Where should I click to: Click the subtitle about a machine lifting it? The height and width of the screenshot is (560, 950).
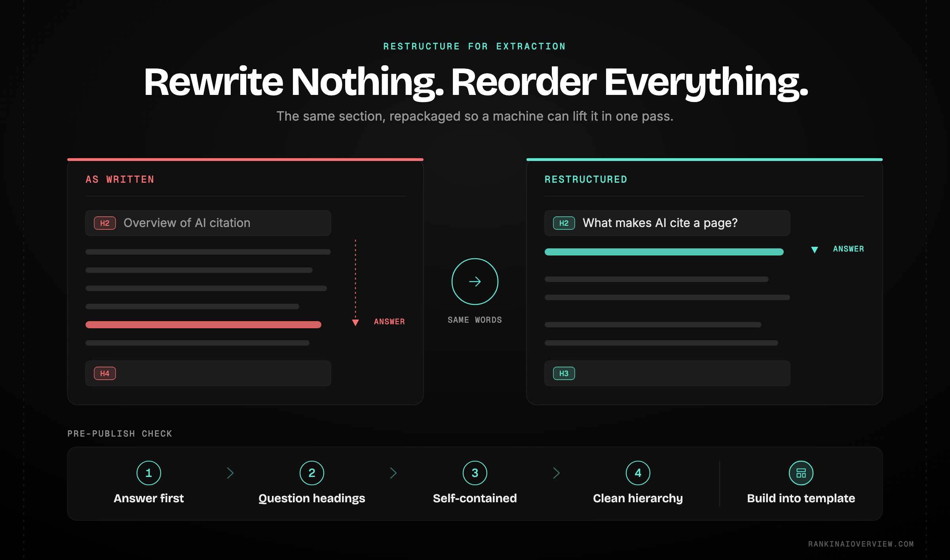pyautogui.click(x=475, y=116)
